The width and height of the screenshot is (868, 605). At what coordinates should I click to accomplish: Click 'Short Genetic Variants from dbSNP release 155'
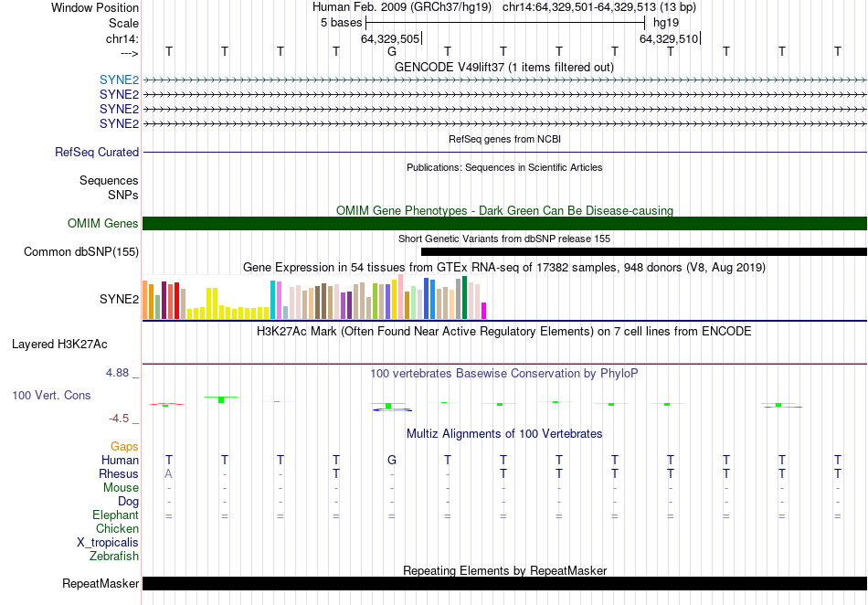504,239
